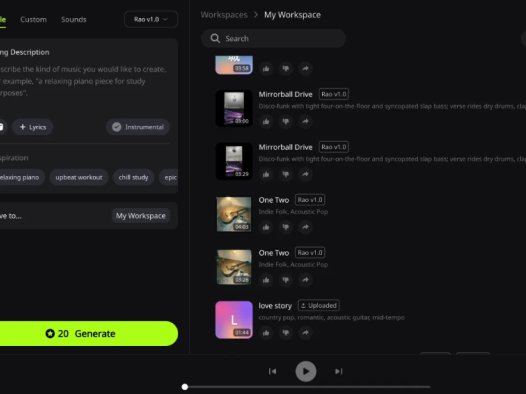This screenshot has height=394, width=526.
Task: Click the search magnifier icon
Action: pyautogui.click(x=215, y=39)
